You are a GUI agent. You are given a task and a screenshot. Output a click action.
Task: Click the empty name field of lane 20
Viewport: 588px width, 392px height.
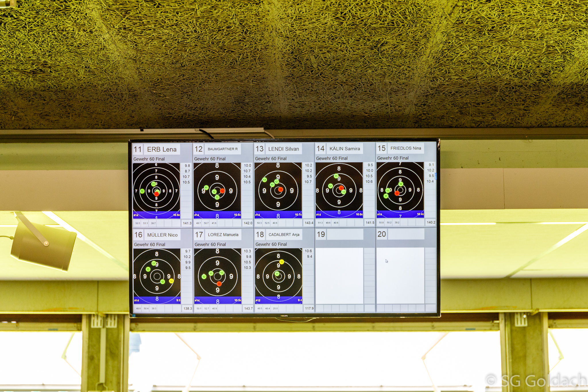tap(406, 234)
